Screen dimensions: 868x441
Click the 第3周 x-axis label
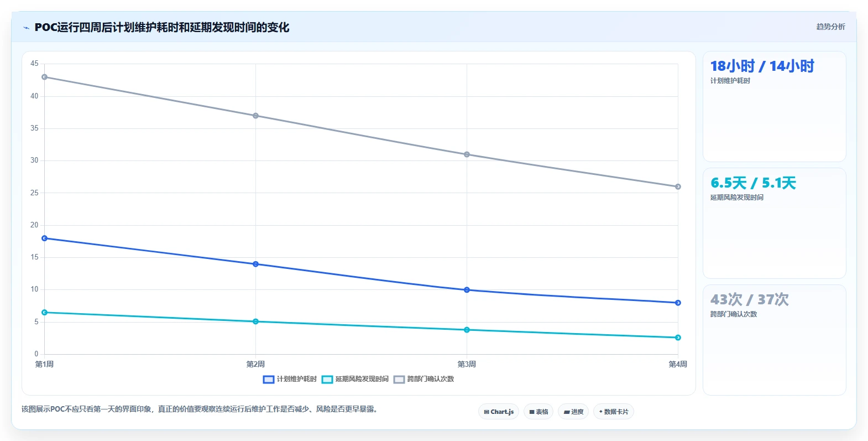467,364
